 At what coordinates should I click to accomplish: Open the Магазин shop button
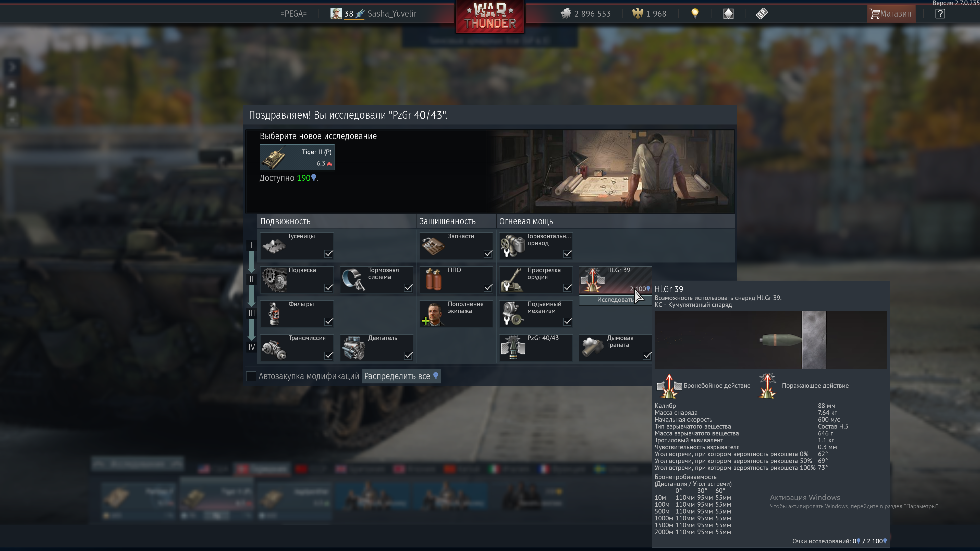point(891,14)
